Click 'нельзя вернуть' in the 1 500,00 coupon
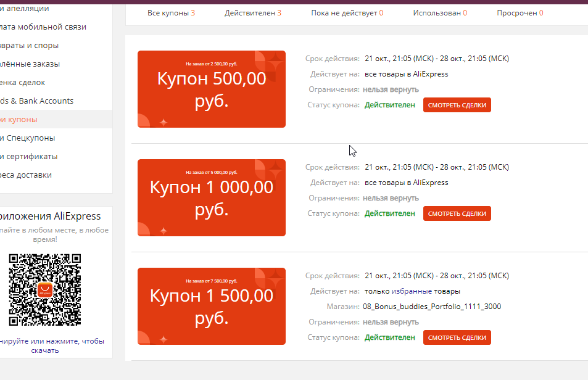This screenshot has height=380, width=588. (391, 322)
